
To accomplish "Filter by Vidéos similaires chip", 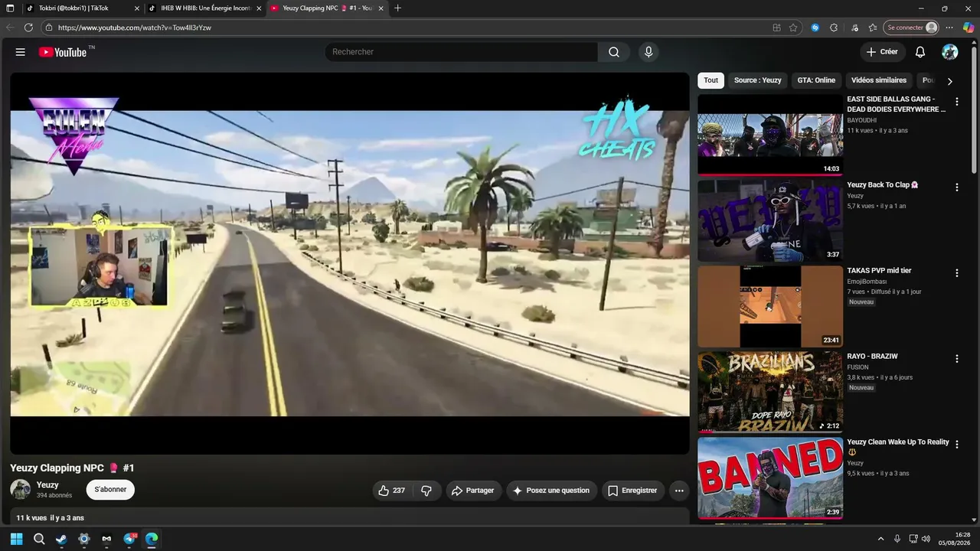I will point(879,80).
